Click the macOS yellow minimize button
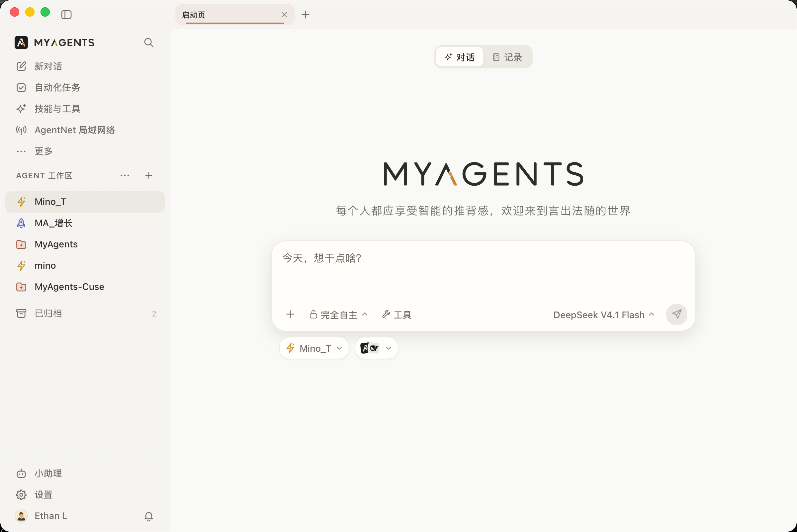This screenshot has height=532, width=797. click(30, 12)
